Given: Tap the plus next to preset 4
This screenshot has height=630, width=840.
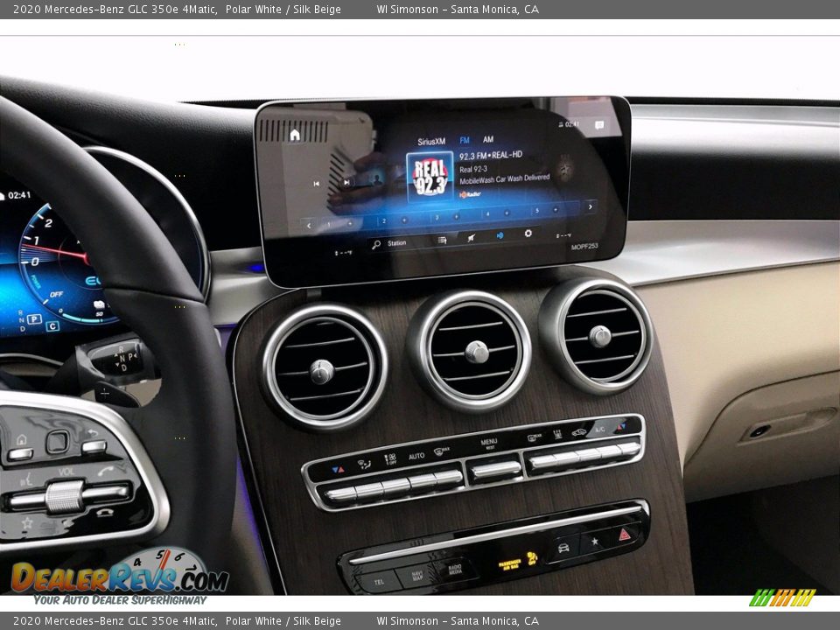Looking at the screenshot, I should (507, 213).
